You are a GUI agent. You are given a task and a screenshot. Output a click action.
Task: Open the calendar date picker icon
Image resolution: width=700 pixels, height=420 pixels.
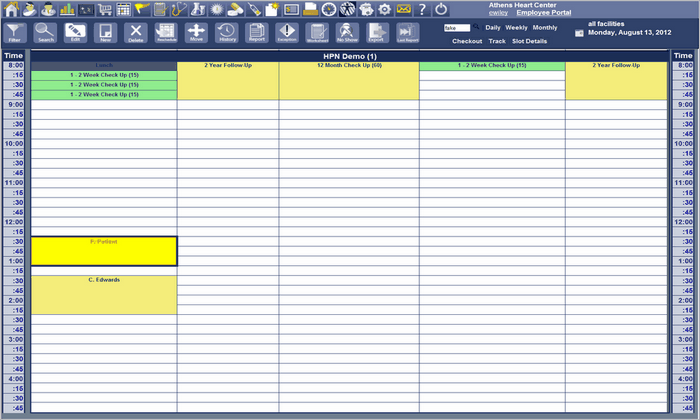579,32
